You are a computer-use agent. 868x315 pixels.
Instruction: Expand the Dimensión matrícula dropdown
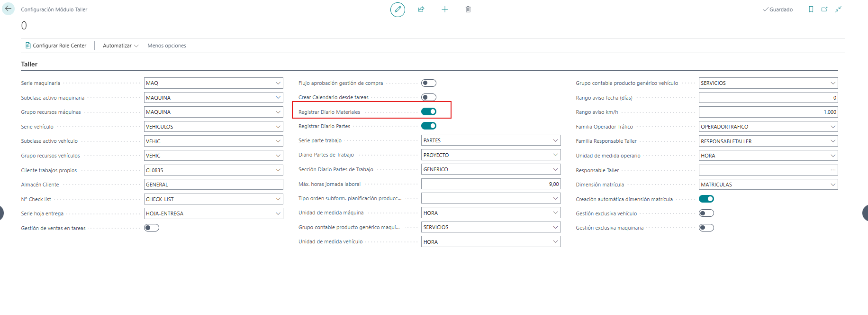(833, 185)
